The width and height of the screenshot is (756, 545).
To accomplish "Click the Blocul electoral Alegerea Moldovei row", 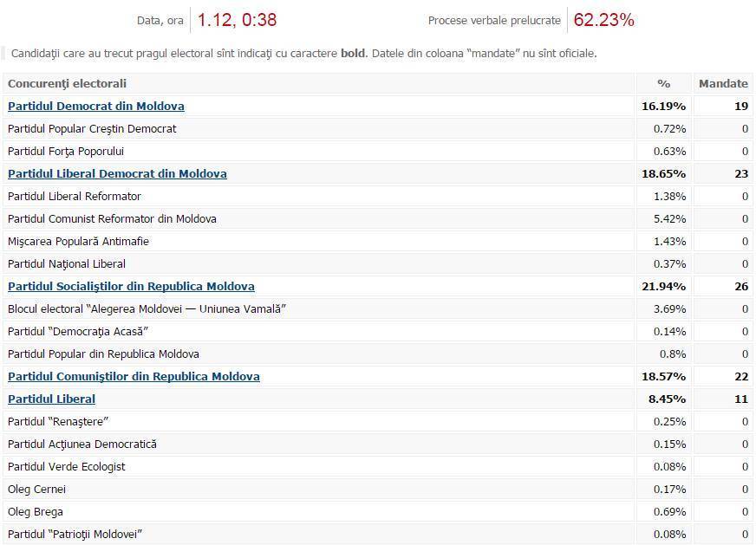I will [x=378, y=308].
